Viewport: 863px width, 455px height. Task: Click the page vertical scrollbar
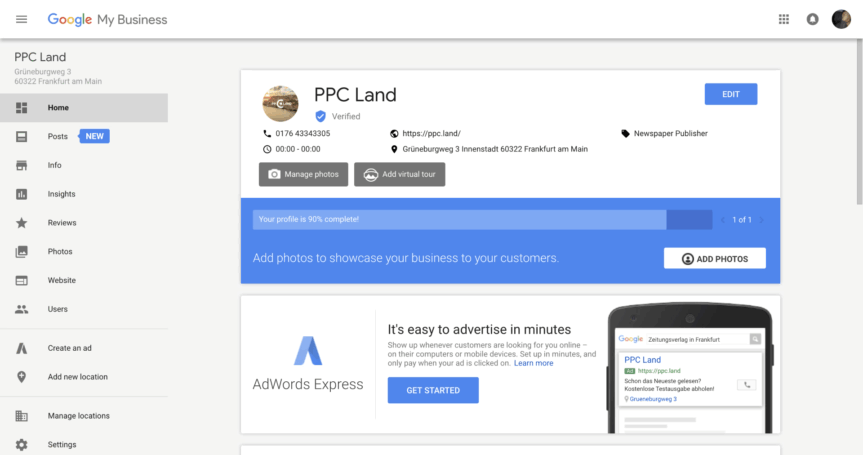pos(859,121)
